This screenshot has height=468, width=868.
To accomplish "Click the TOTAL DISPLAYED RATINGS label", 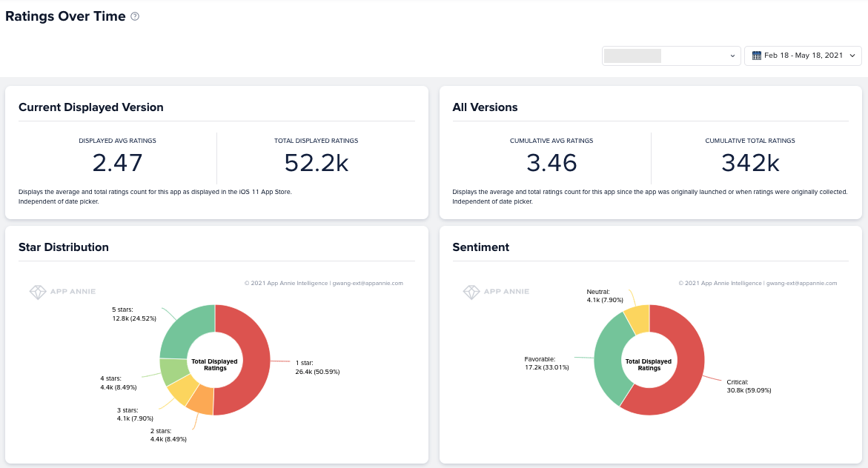I will click(x=316, y=141).
